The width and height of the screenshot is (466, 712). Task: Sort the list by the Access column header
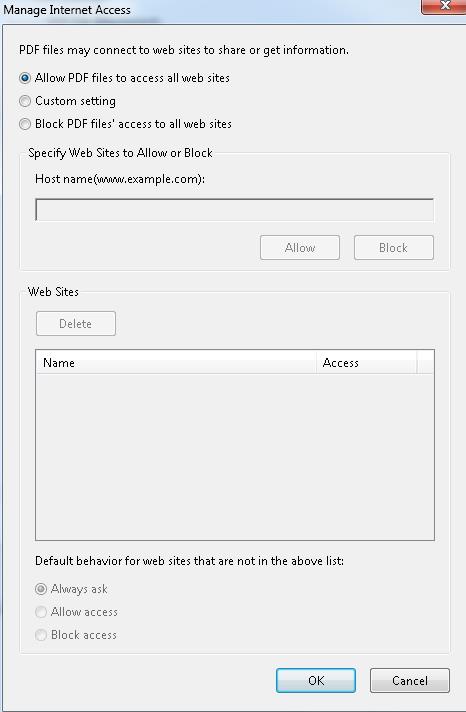366,362
